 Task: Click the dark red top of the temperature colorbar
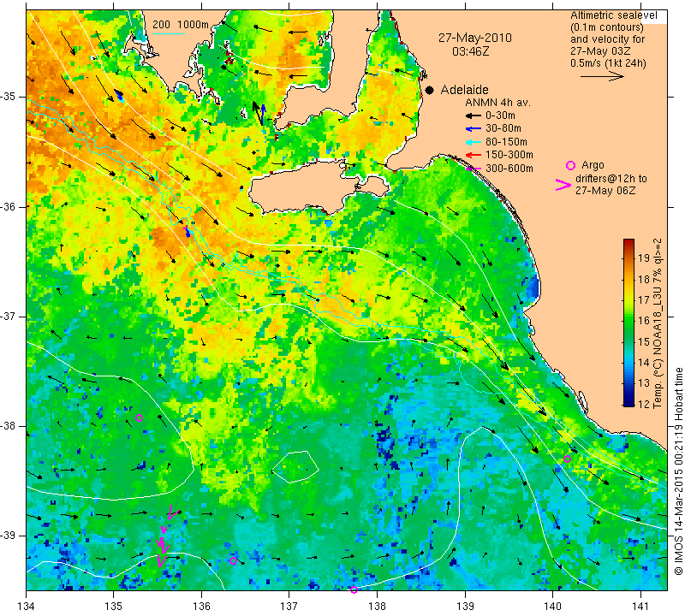pos(628,243)
